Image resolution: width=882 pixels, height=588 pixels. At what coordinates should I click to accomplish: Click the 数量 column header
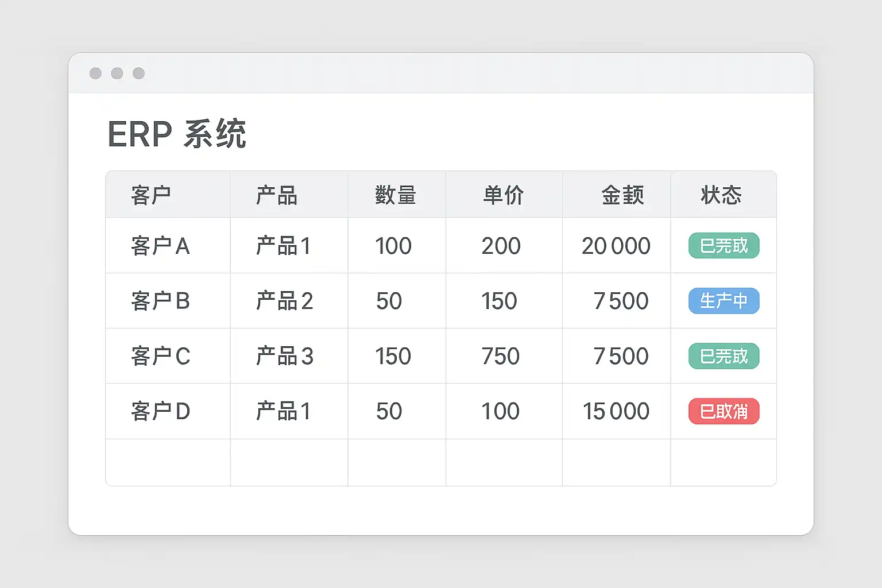point(395,195)
